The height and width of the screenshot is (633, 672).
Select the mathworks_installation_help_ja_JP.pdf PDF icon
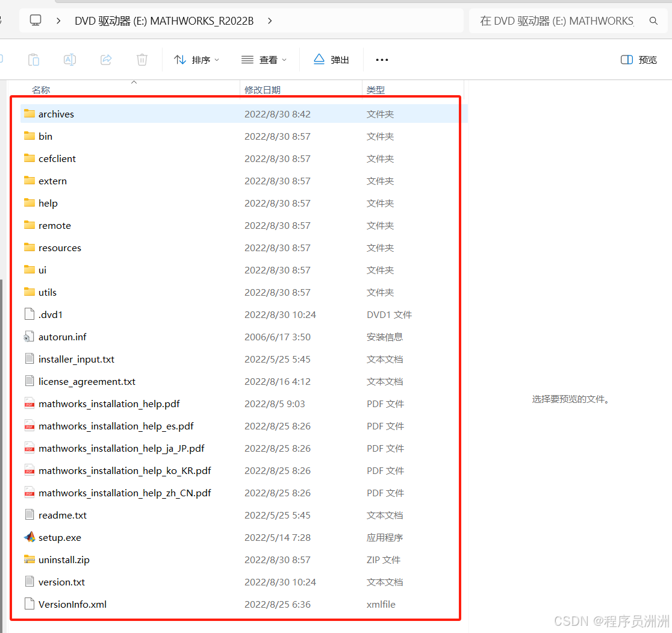pyautogui.click(x=30, y=448)
